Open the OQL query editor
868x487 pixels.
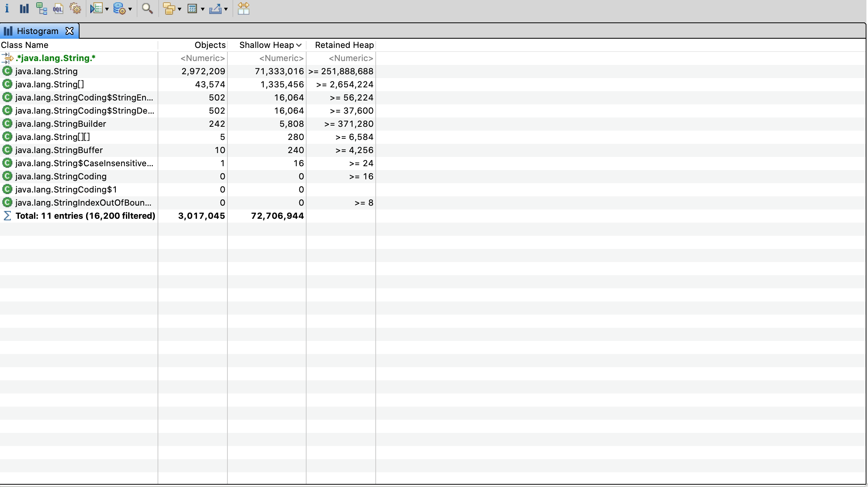58,9
